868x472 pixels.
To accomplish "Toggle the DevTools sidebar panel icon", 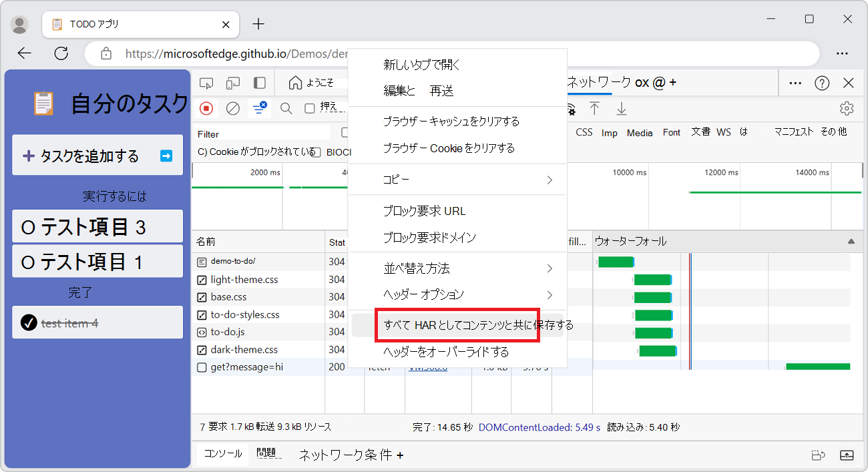I will coord(260,83).
